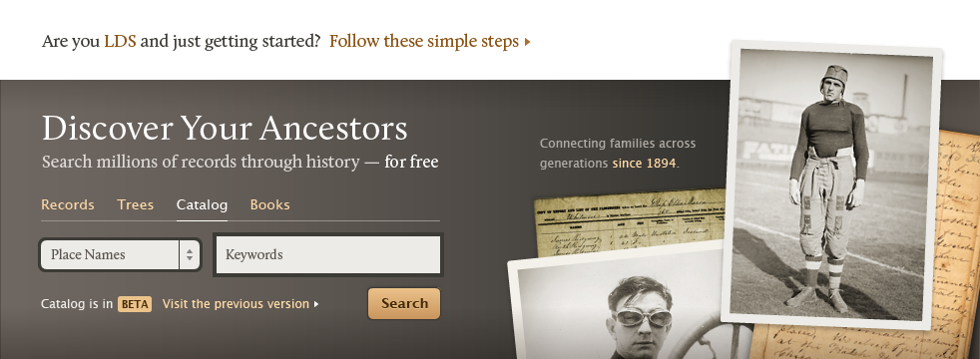Switch to the Records tab

coord(68,204)
